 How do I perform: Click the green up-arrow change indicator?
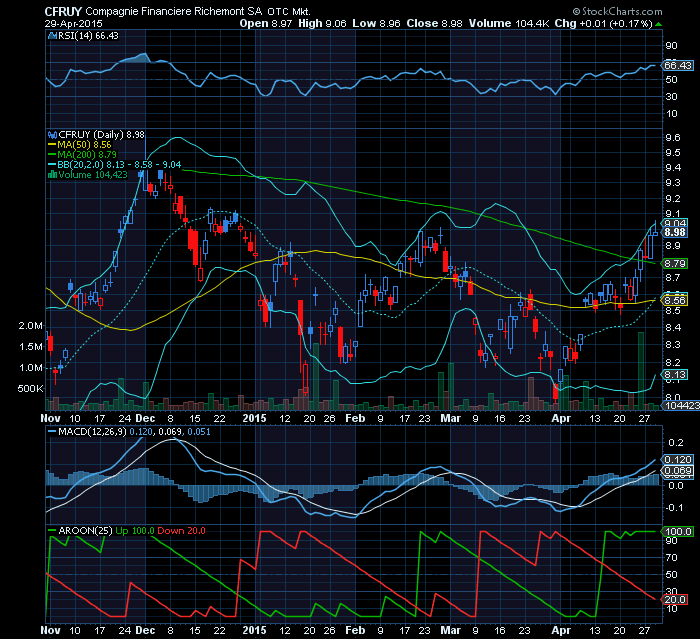pyautogui.click(x=659, y=24)
